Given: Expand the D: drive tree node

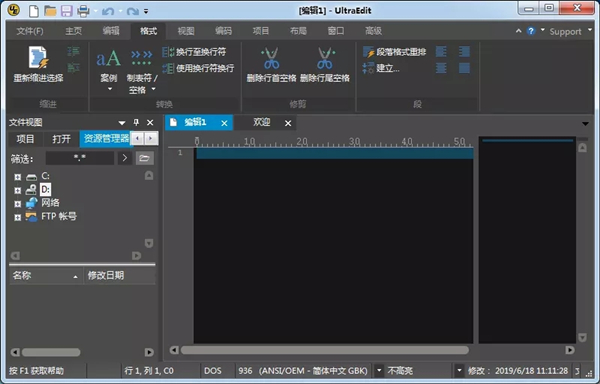Looking at the screenshot, I should (x=18, y=190).
